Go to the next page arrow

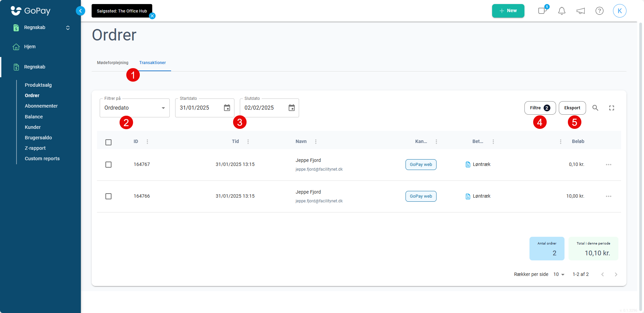pyautogui.click(x=616, y=275)
